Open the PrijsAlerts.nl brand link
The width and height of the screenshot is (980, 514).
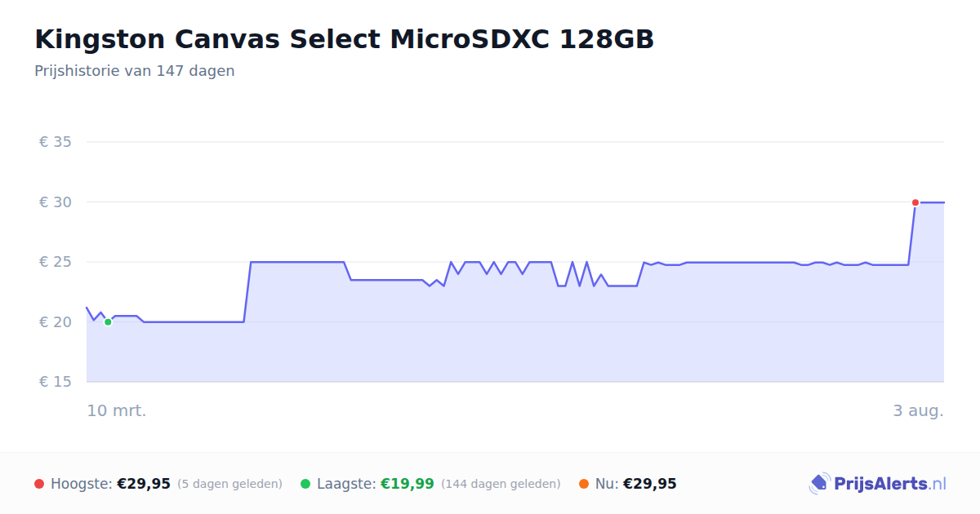(x=878, y=484)
